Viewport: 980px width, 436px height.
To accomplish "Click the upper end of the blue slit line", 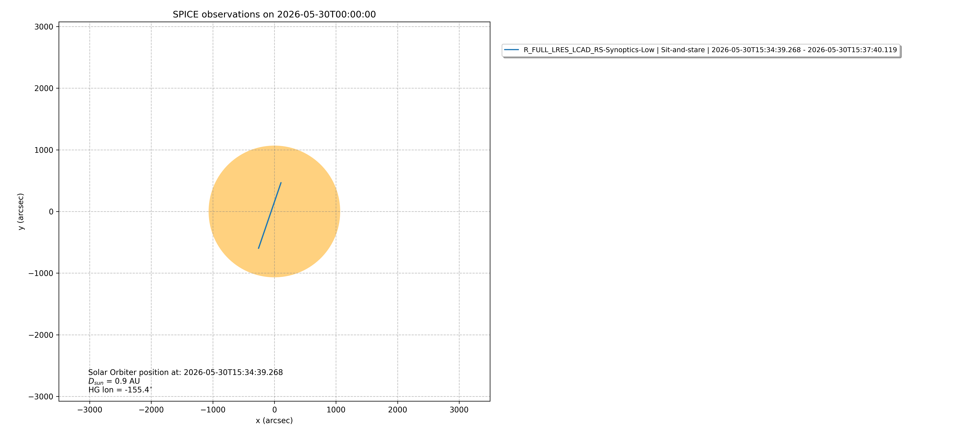I will [x=281, y=183].
